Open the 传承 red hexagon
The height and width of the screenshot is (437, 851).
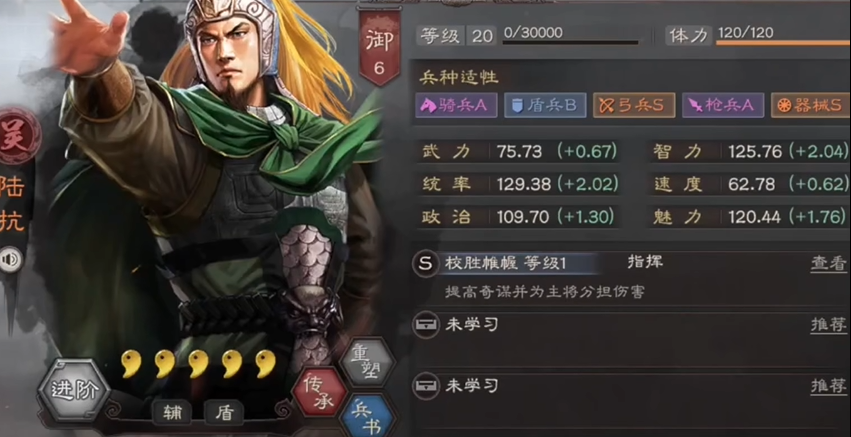(319, 392)
